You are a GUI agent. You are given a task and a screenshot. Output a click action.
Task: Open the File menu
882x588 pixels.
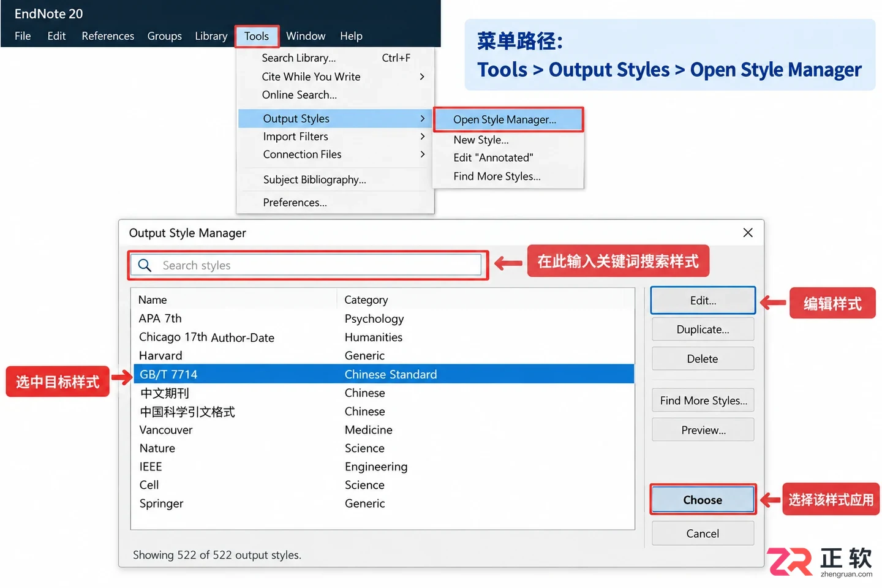point(23,36)
